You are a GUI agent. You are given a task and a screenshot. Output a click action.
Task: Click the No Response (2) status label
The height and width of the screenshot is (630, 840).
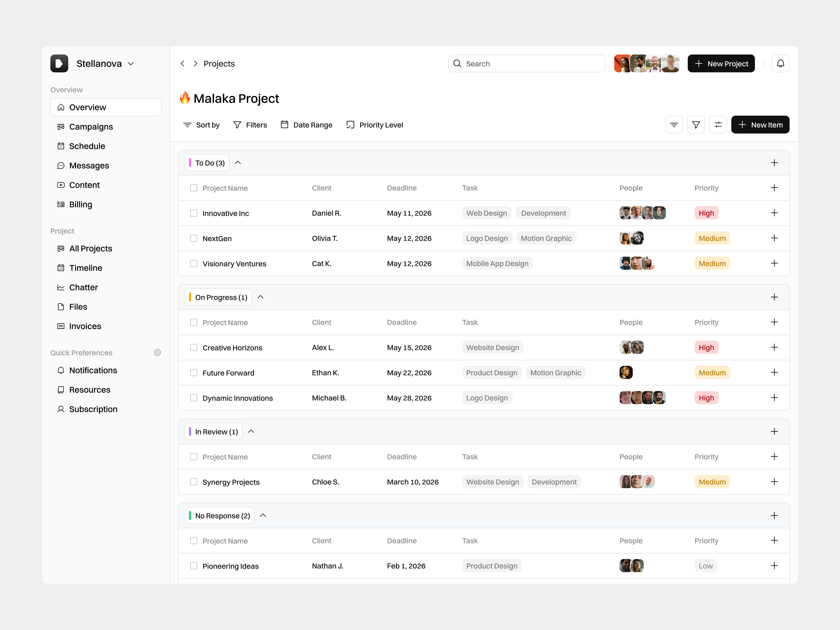click(x=219, y=515)
